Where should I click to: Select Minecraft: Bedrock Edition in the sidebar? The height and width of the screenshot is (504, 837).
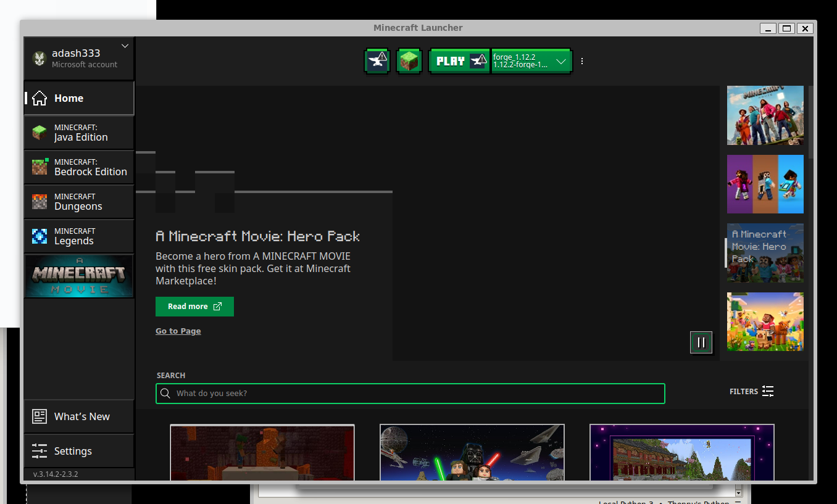coord(79,167)
